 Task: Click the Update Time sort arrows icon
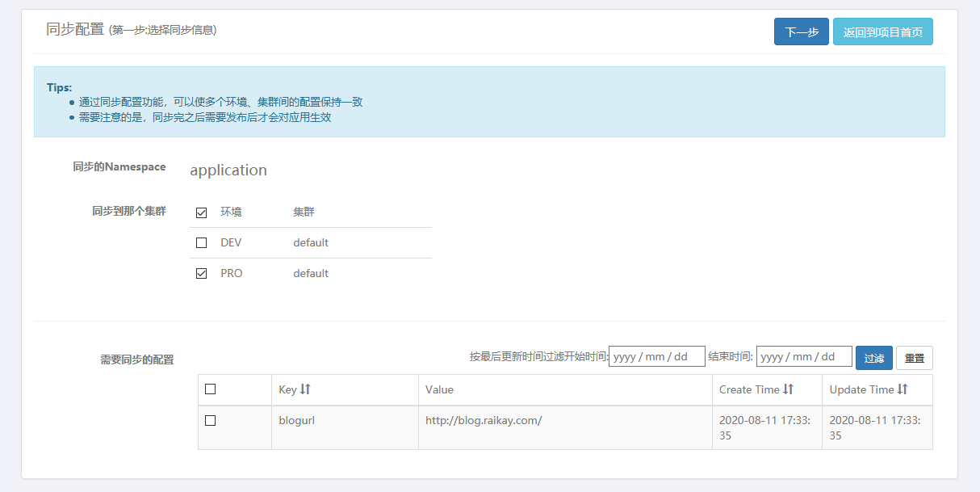pyautogui.click(x=903, y=389)
